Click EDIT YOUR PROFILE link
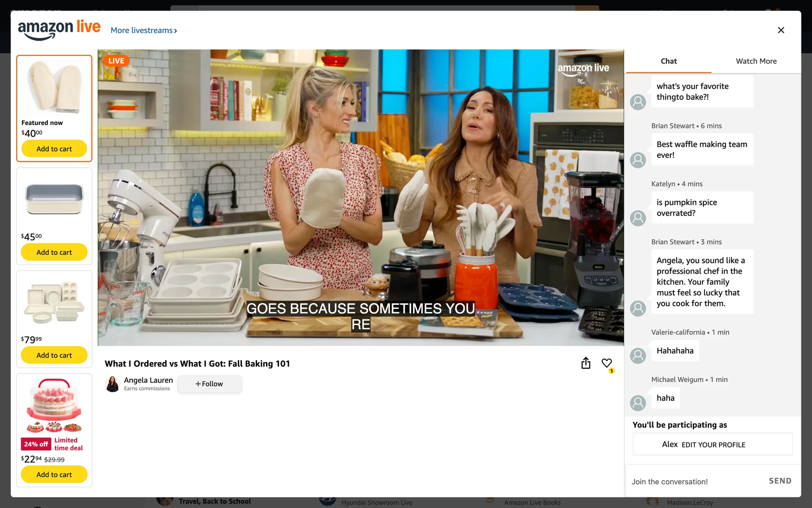This screenshot has width=812, height=508. pos(713,445)
